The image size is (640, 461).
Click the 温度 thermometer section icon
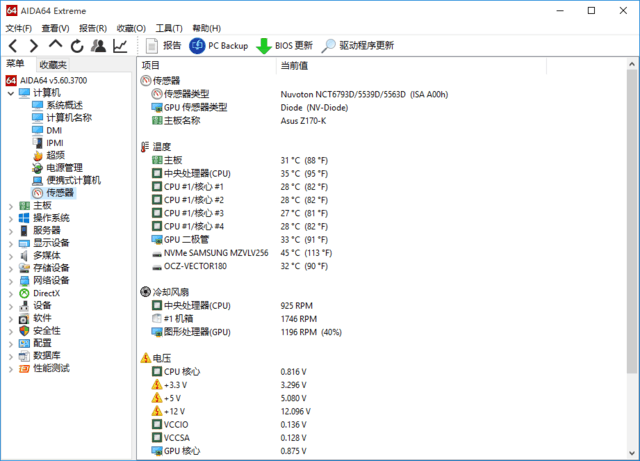click(145, 147)
